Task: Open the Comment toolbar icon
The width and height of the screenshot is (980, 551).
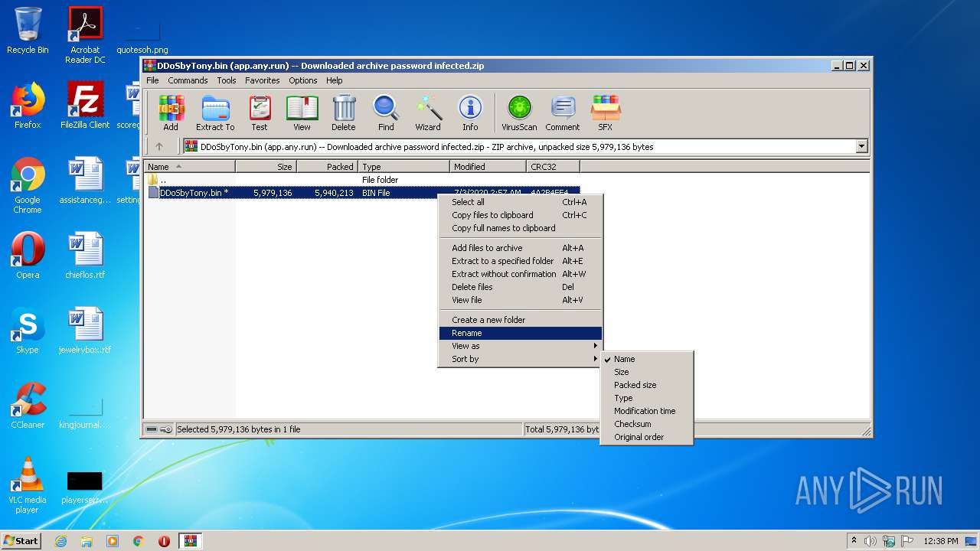Action: pyautogui.click(x=563, y=113)
